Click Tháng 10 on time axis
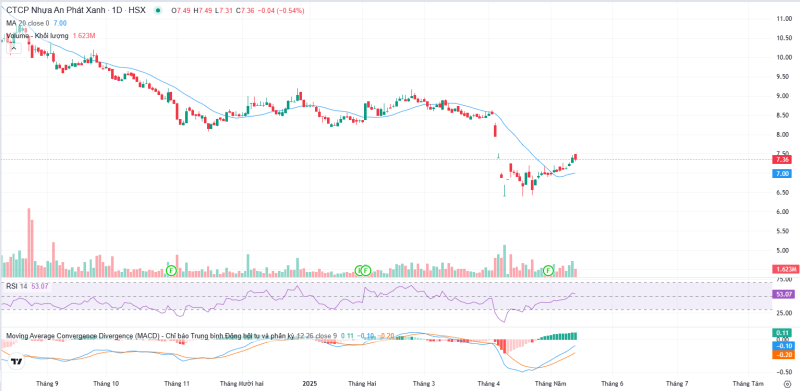The height and width of the screenshot is (391, 800). click(107, 383)
